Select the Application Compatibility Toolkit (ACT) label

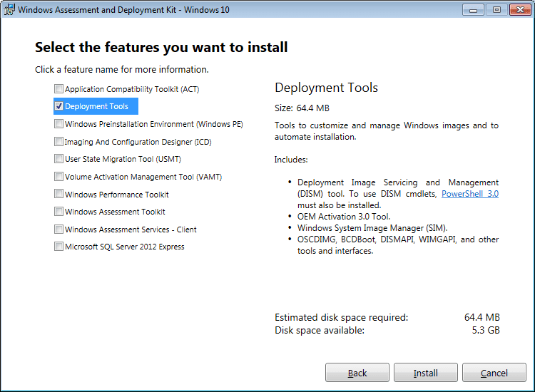click(x=132, y=89)
